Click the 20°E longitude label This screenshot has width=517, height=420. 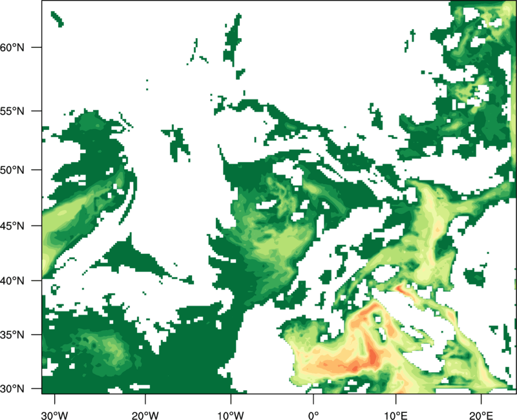click(x=481, y=415)
